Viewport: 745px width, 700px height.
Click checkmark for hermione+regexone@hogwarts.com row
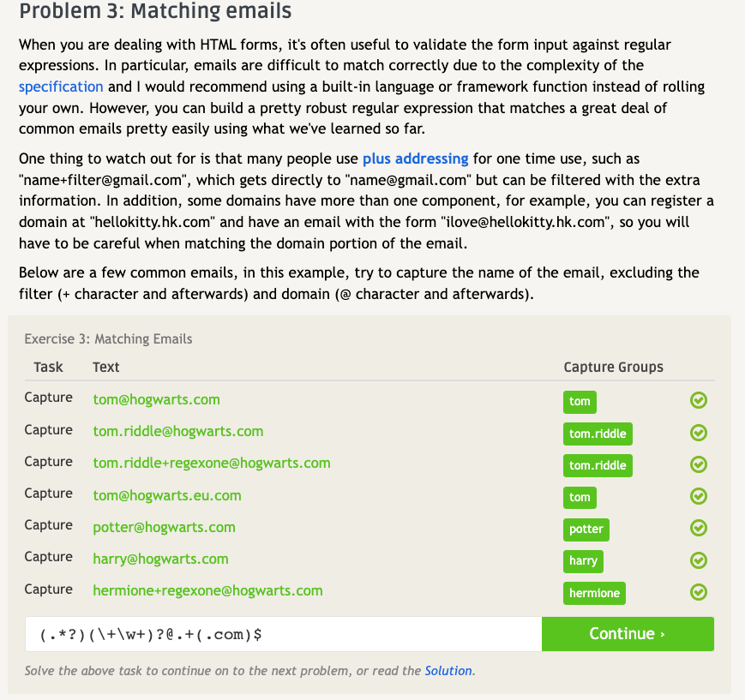699,592
